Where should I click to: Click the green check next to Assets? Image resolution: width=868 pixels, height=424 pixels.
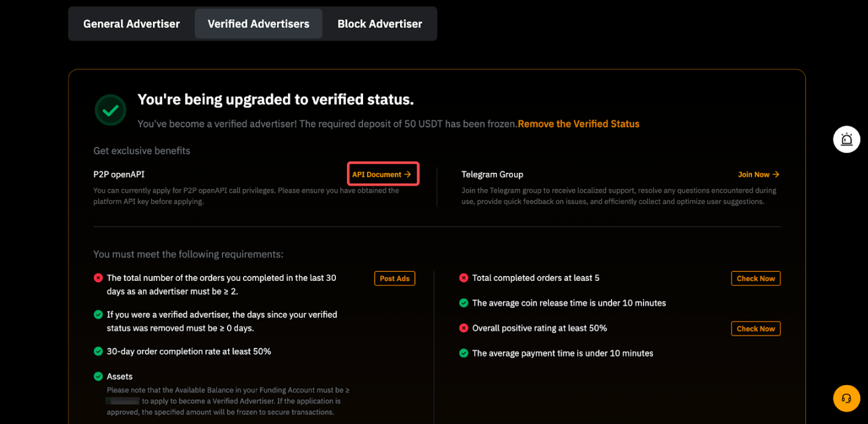pyautogui.click(x=98, y=376)
